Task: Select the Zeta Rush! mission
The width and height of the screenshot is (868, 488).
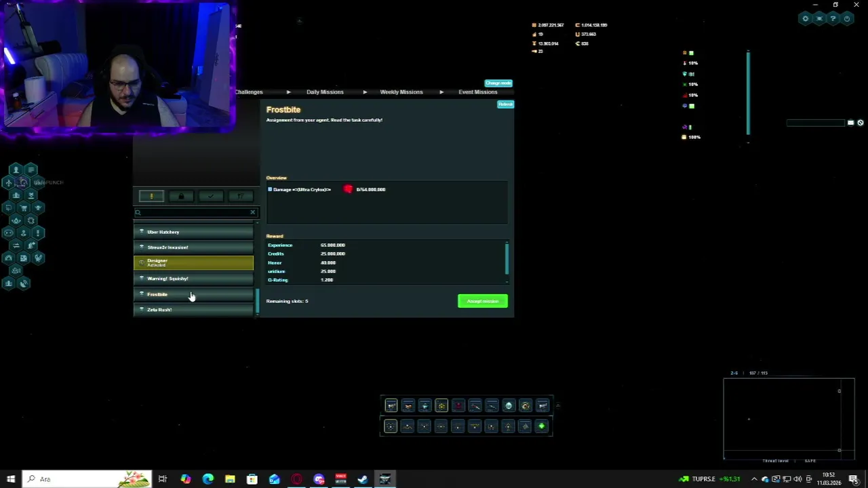Action: tap(193, 310)
